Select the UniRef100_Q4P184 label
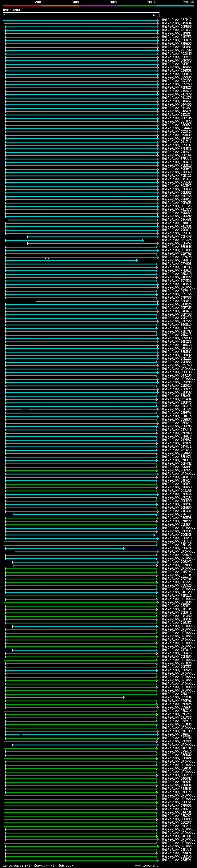 pyautogui.click(x=177, y=748)
